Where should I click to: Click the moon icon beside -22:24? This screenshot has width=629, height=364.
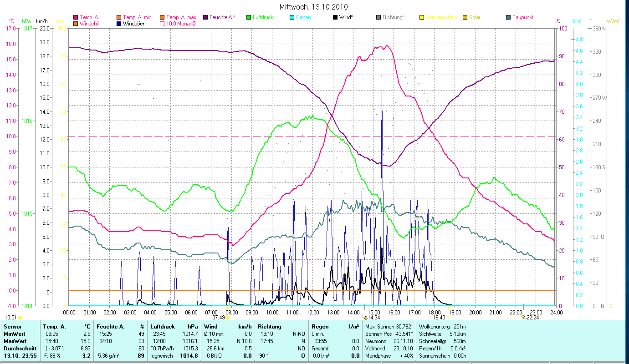[523, 317]
